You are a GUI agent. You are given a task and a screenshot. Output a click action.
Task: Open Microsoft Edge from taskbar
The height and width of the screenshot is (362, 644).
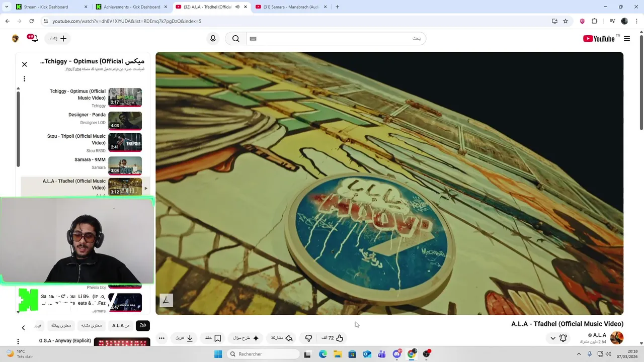pos(323,354)
